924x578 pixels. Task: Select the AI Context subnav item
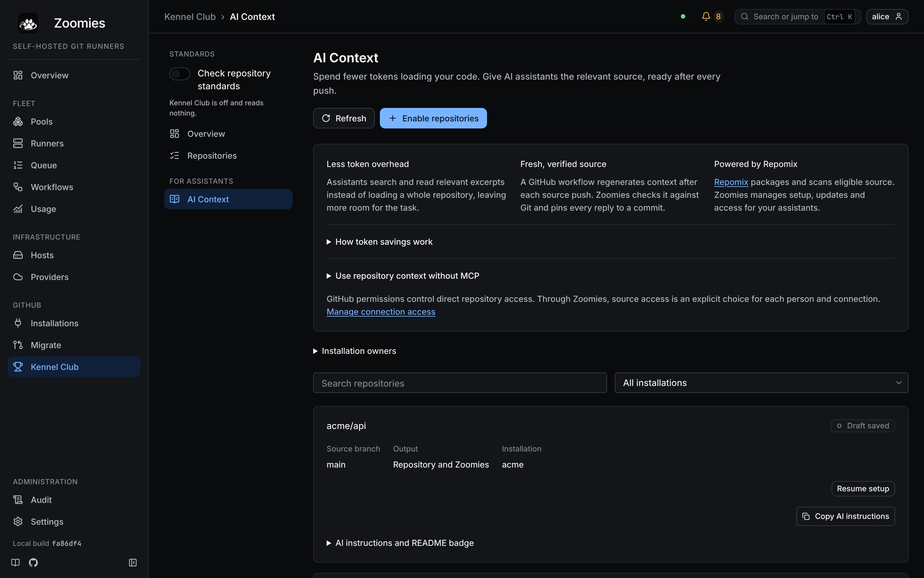point(228,199)
